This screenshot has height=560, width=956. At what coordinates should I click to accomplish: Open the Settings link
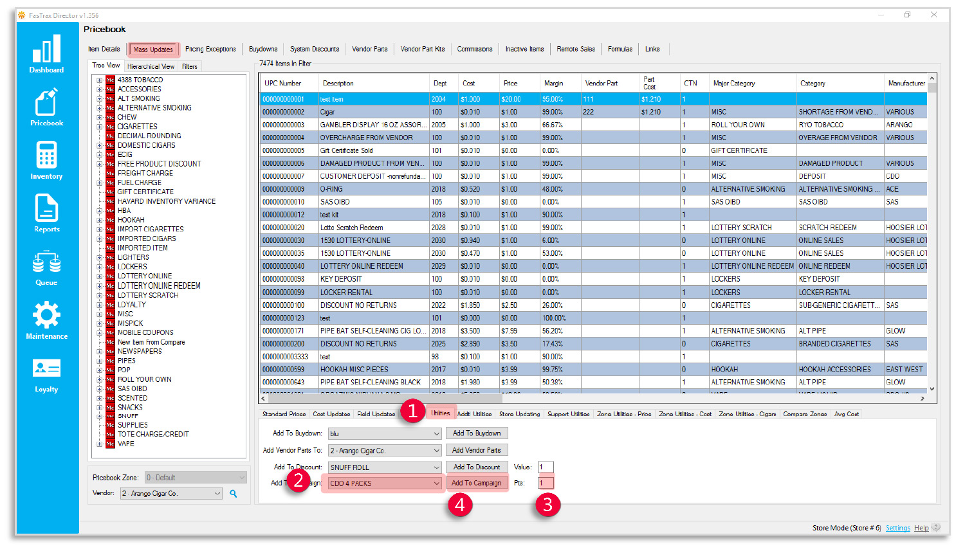(x=898, y=528)
